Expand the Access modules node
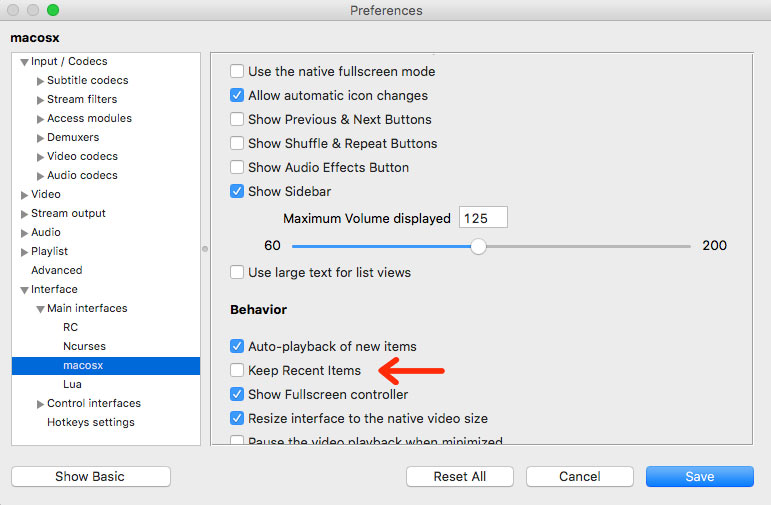Screen dimensions: 771x505 click(x=40, y=119)
